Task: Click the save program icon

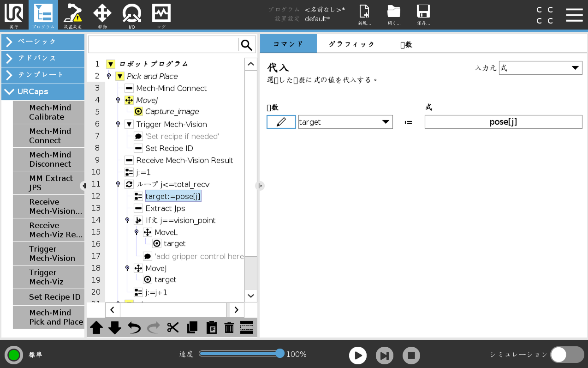Action: (423, 15)
